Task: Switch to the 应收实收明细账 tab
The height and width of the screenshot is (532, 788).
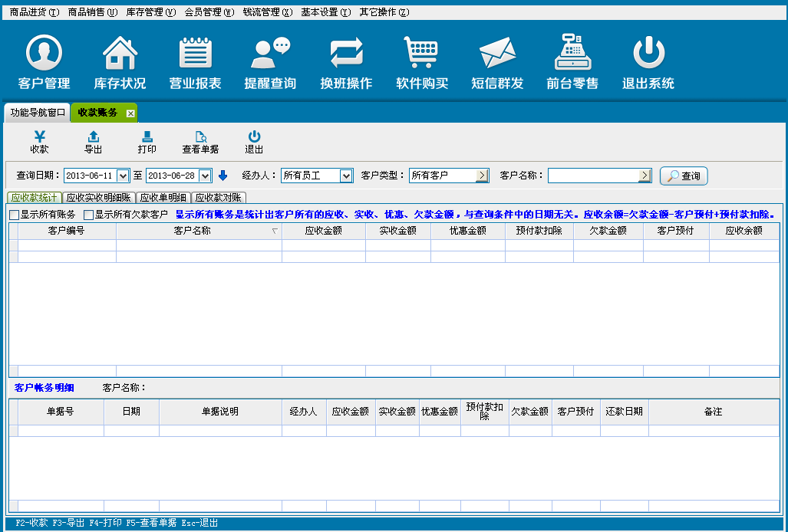Action: (x=98, y=198)
